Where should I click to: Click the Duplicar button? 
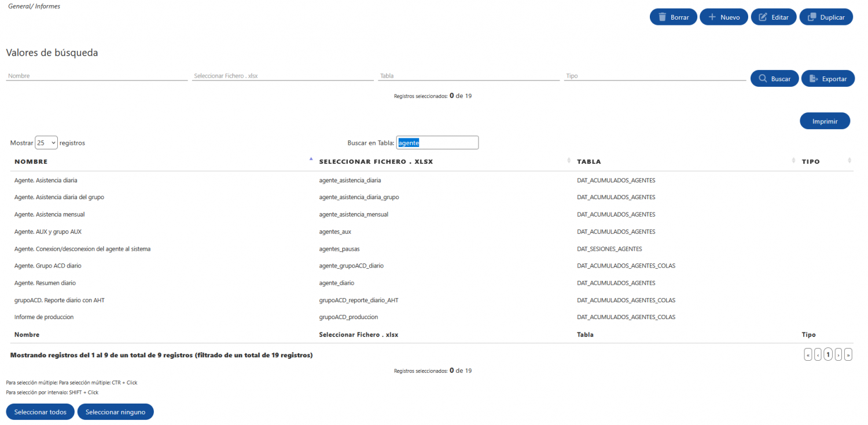[826, 17]
